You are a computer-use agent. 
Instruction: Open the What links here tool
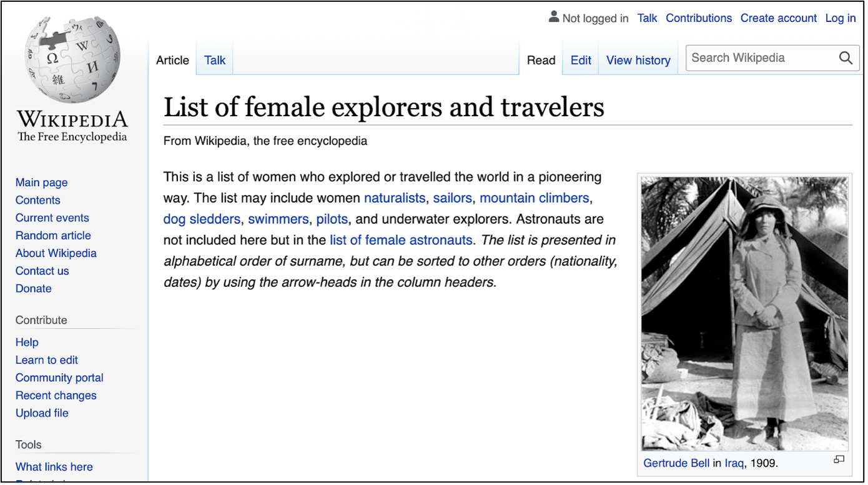point(54,467)
